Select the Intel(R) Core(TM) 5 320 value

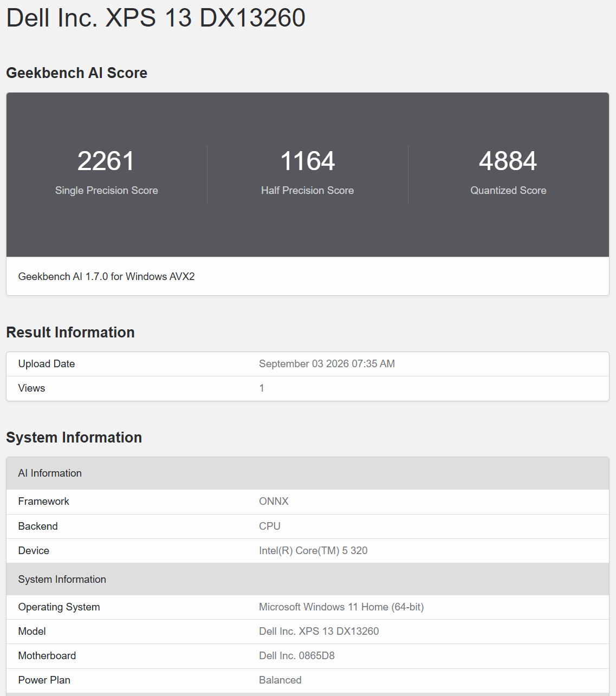pyautogui.click(x=313, y=551)
